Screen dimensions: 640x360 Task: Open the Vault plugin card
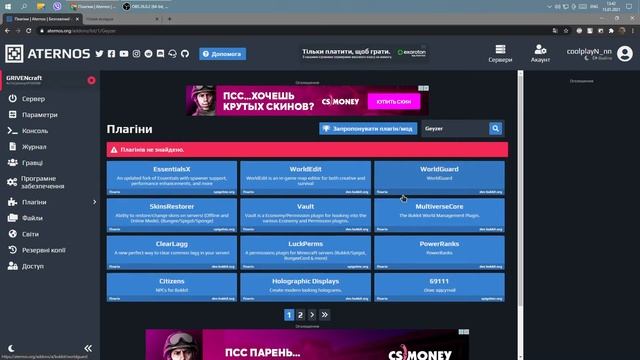tap(305, 215)
